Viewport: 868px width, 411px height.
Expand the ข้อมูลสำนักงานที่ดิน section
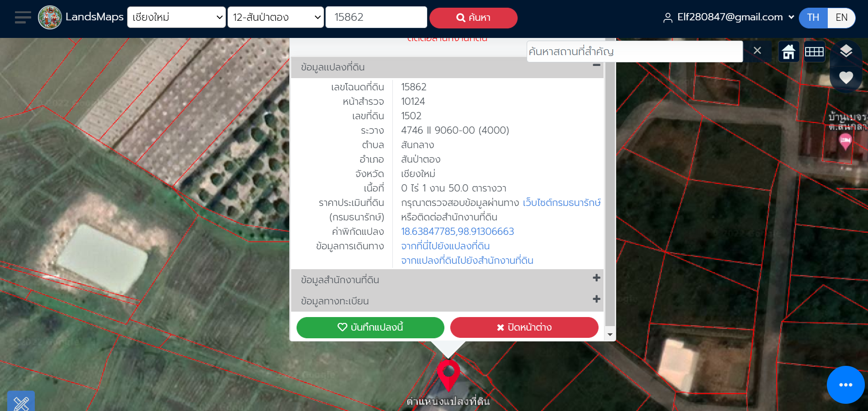click(447, 280)
